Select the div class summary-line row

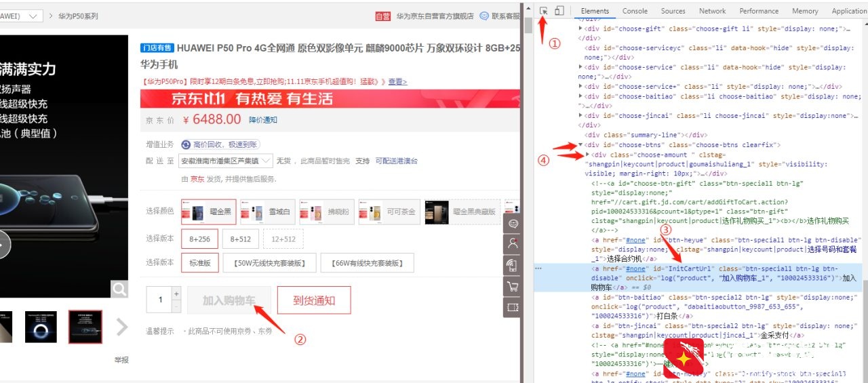646,135
